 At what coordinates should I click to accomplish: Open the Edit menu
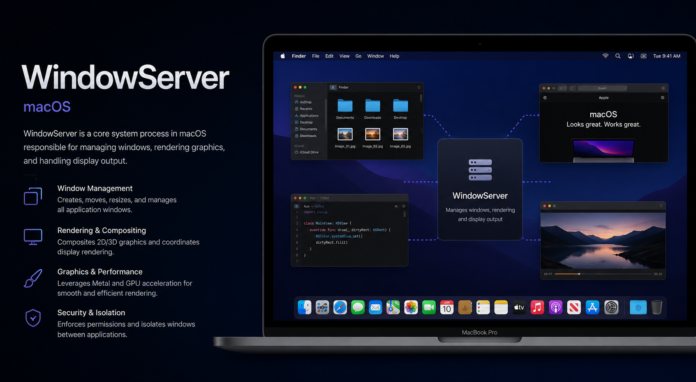point(329,56)
